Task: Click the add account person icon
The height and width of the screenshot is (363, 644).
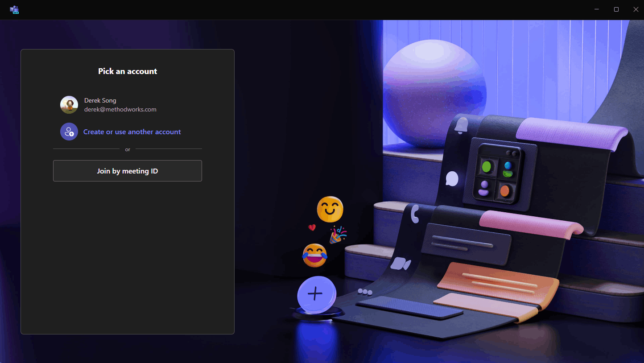Action: pyautogui.click(x=69, y=132)
